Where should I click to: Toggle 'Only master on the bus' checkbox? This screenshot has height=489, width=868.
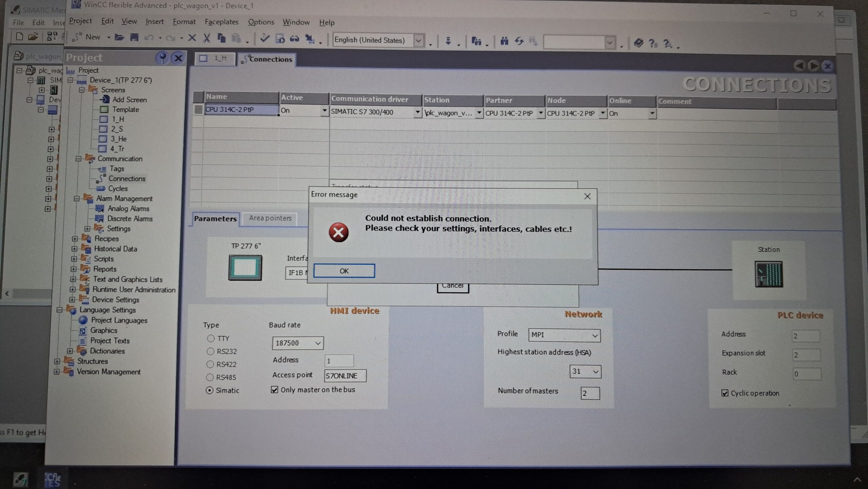274,390
